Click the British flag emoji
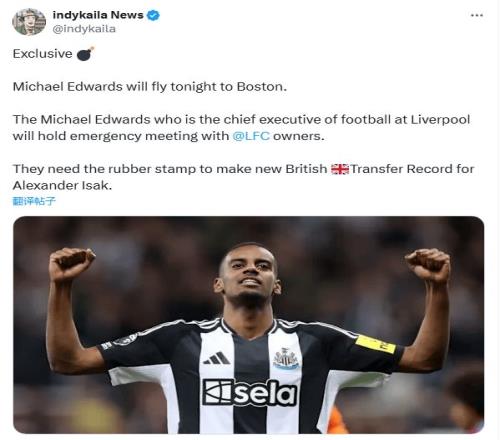 point(339,169)
